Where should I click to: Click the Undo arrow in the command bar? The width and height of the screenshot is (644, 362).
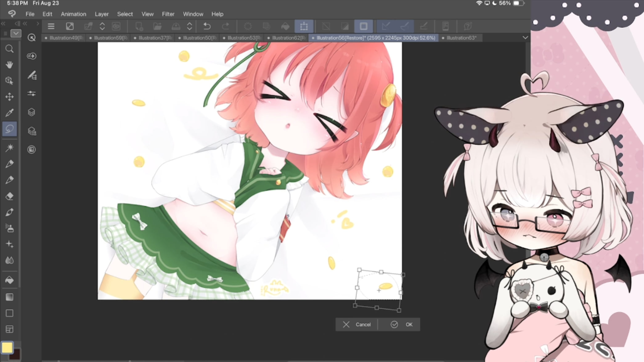point(207,26)
